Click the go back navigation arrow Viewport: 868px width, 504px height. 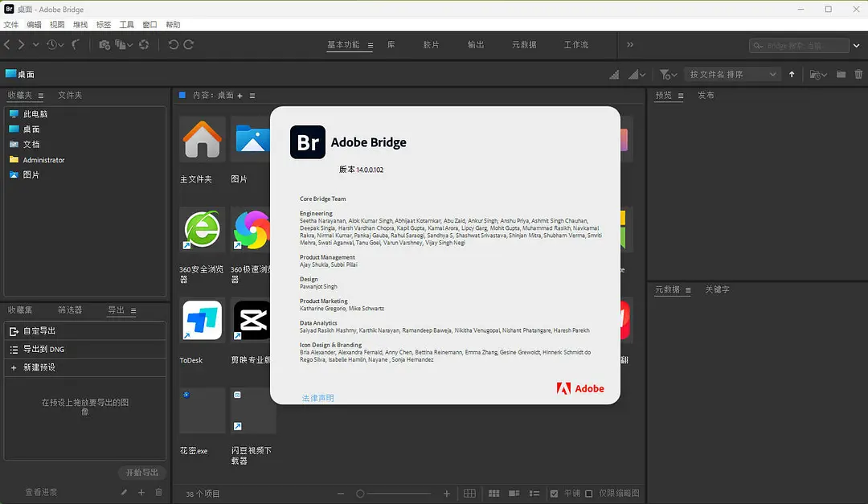7,45
